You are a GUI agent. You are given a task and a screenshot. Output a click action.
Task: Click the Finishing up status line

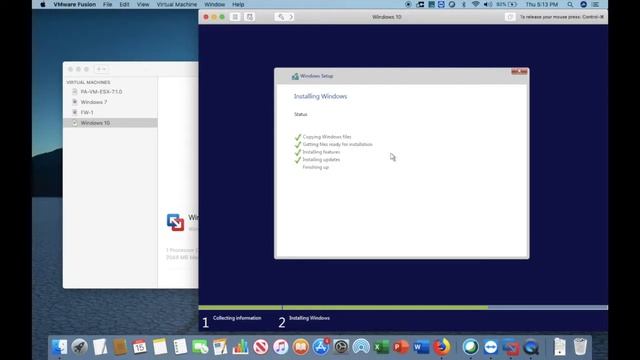pyautogui.click(x=315, y=167)
